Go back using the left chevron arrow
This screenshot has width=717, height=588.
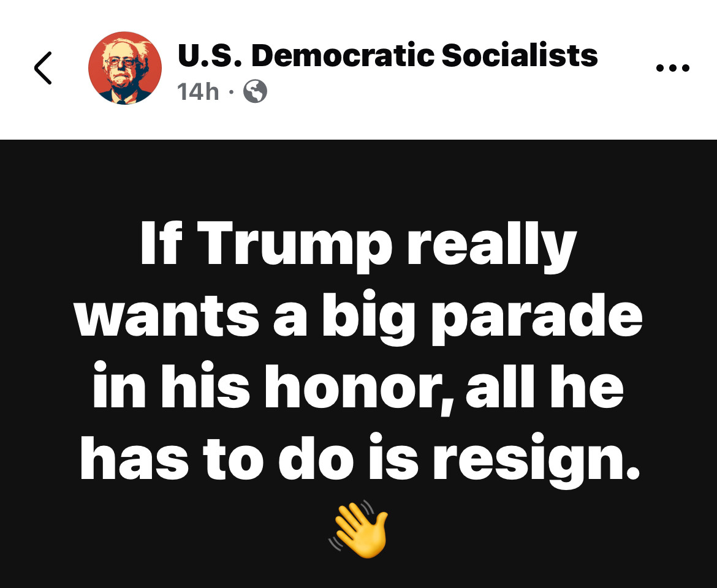click(44, 68)
